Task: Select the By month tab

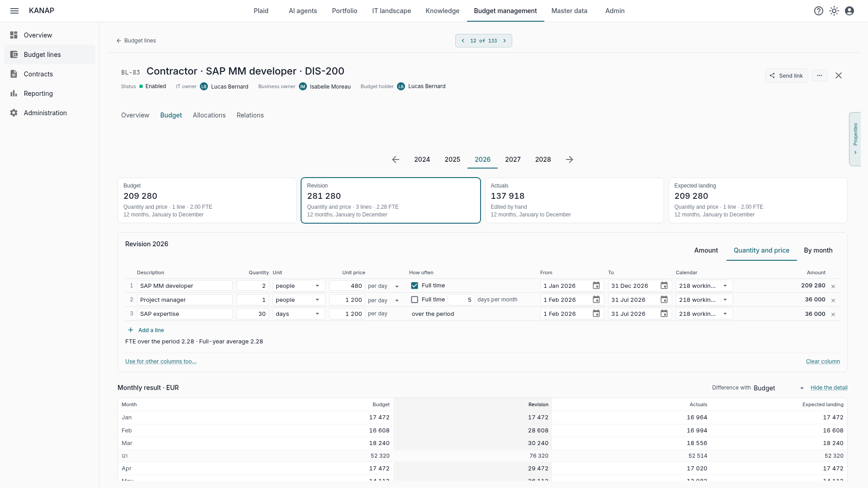Action: pyautogui.click(x=818, y=250)
